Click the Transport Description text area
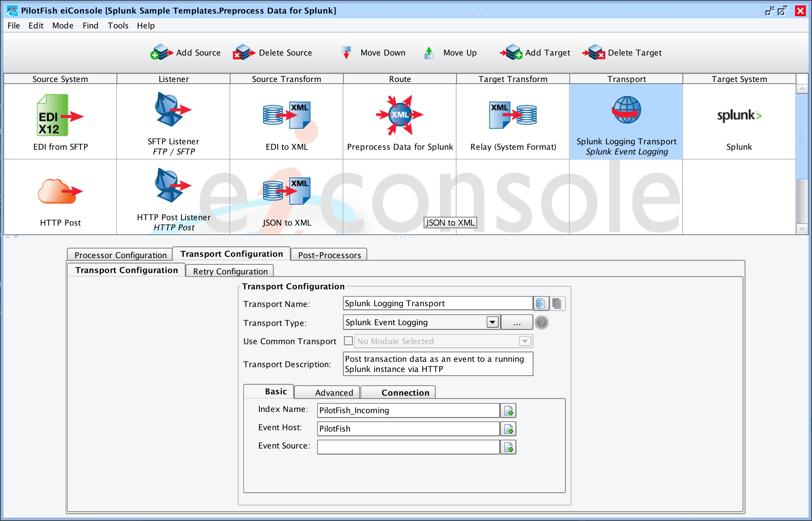Screen dimensions: 812x521 [438, 364]
